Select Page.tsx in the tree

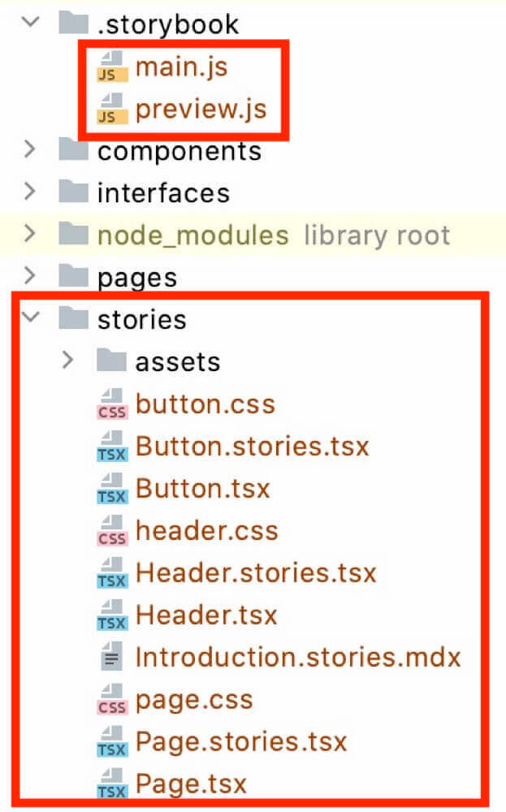[x=191, y=784]
